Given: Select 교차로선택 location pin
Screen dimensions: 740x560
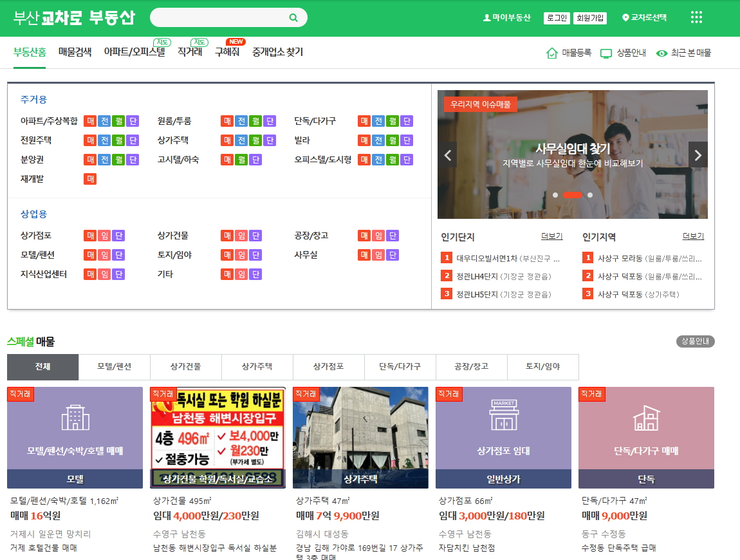Looking at the screenshot, I should point(644,17).
